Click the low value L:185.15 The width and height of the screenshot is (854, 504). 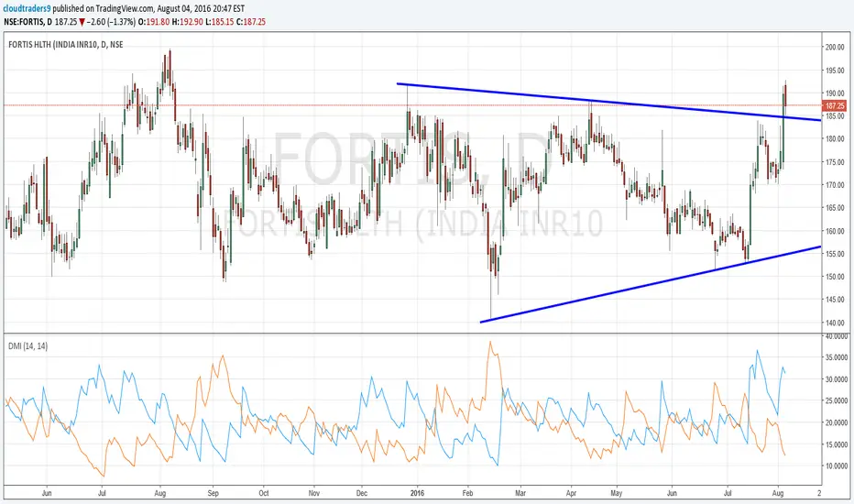point(220,22)
